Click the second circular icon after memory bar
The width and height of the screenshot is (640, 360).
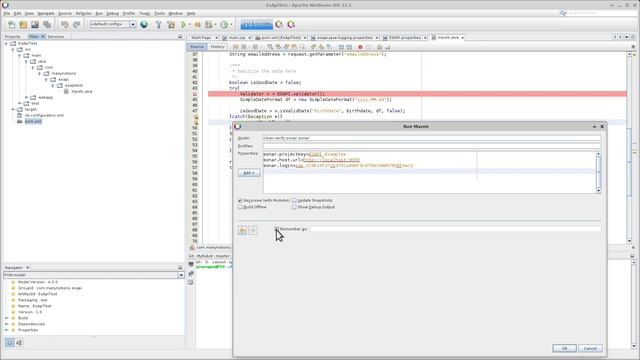coord(291,24)
